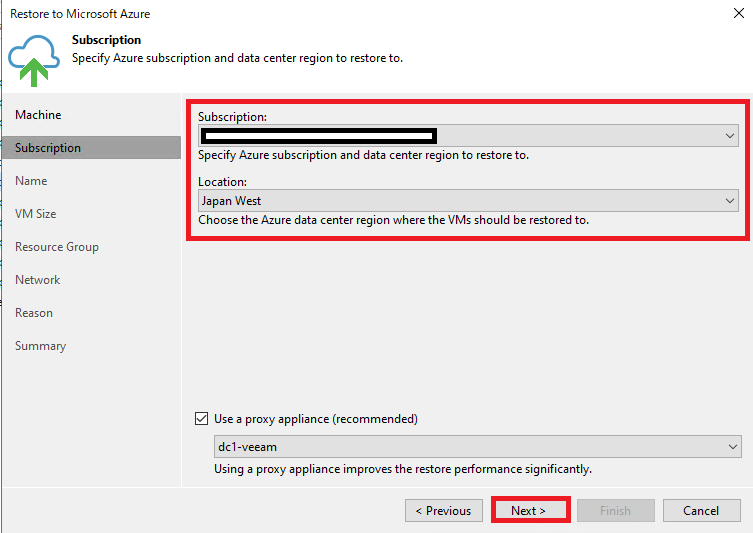Close the Restore to Microsoft Azure dialog
Viewport: 753px width, 533px height.
pos(739,13)
